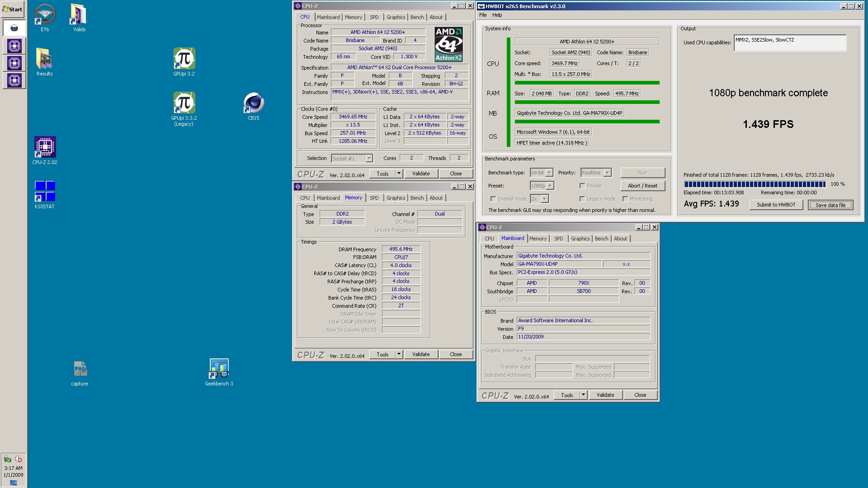Viewport: 868px width, 488px height.
Task: Click the network status tray icon
Action: click(x=7, y=459)
